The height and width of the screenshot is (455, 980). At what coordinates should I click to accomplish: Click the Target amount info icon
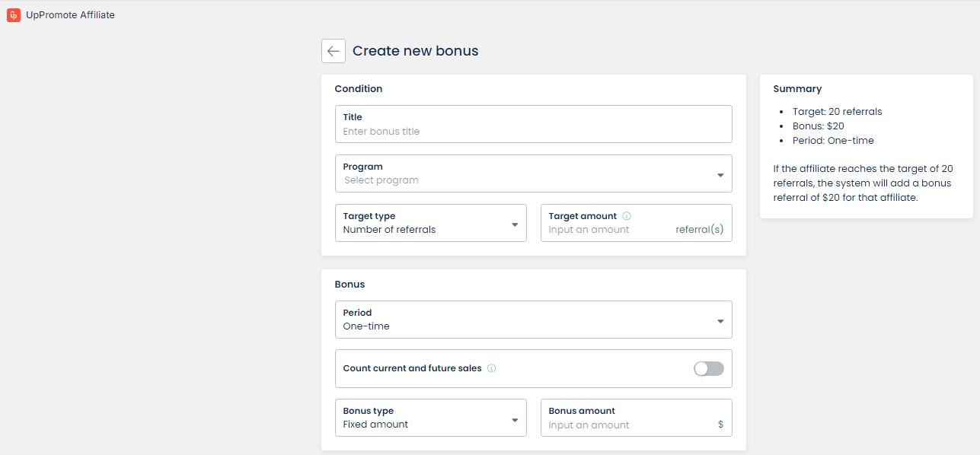[627, 216]
